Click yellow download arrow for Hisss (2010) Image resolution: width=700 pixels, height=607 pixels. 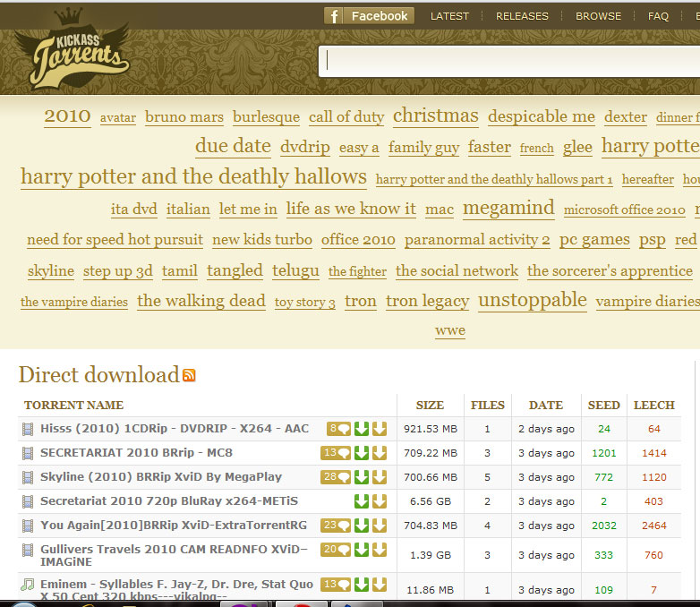pyautogui.click(x=380, y=429)
